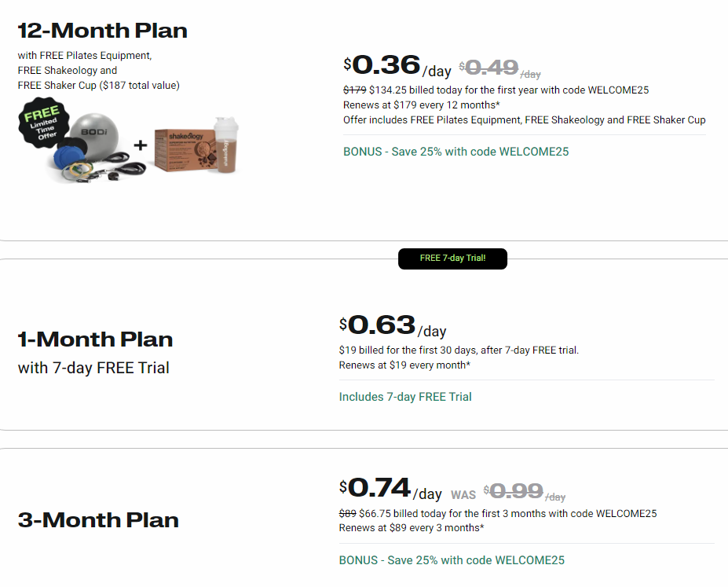Click the $0.36/day price
728x587 pixels.
(x=397, y=66)
